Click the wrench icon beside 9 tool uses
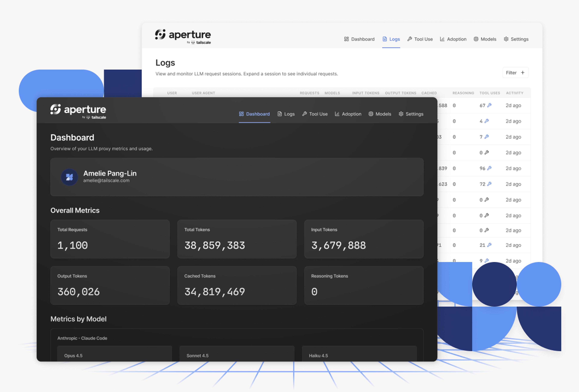579x392 pixels. pos(487,261)
